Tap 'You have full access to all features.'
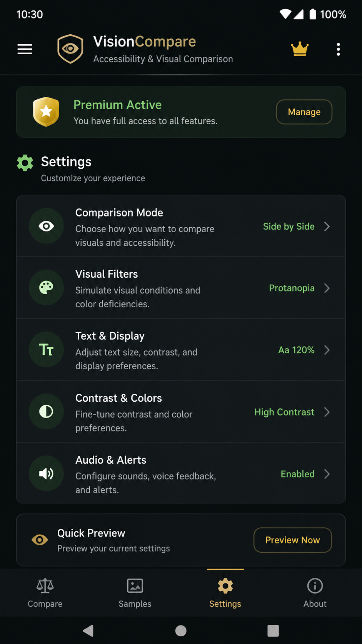 click(145, 121)
